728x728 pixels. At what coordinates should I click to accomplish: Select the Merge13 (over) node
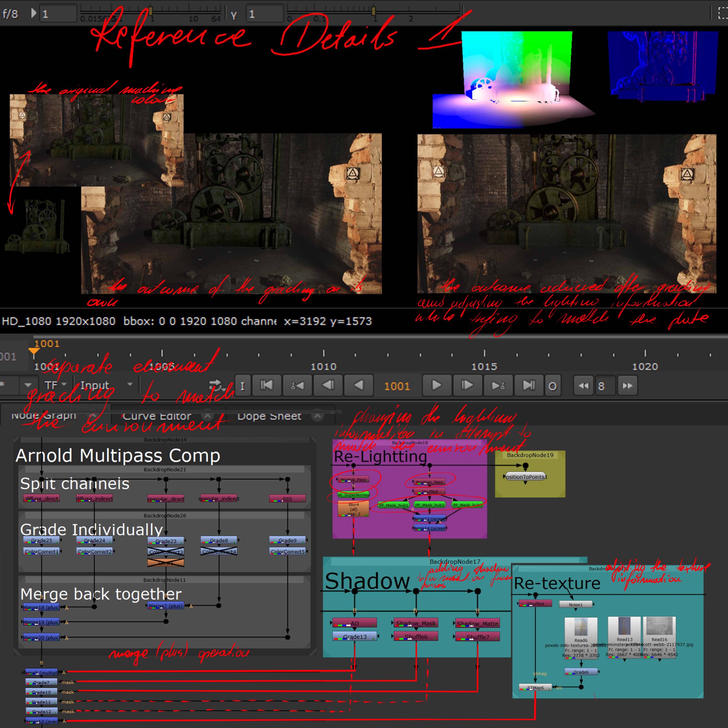click(x=42, y=721)
